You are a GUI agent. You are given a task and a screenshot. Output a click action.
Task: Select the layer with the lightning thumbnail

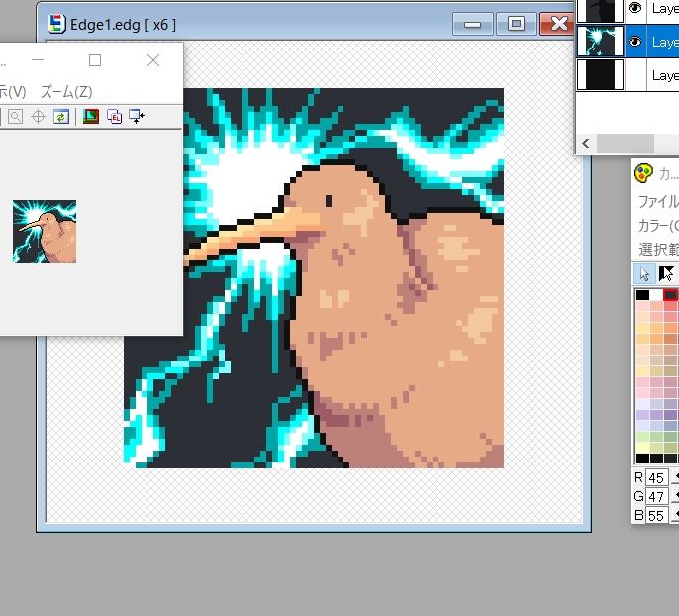point(600,42)
